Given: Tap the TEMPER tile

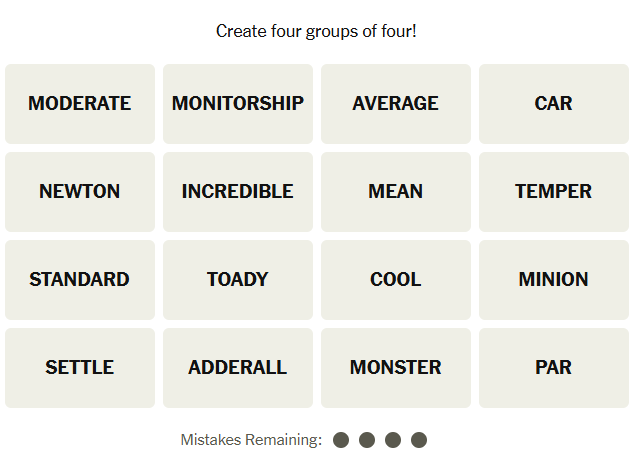Looking at the screenshot, I should pos(553,192).
